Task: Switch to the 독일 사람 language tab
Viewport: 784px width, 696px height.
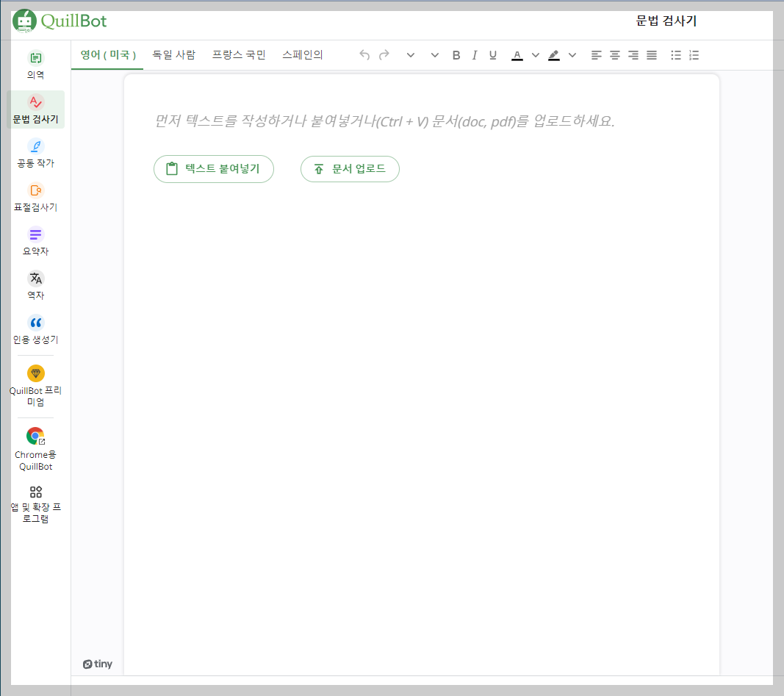Action: (174, 54)
